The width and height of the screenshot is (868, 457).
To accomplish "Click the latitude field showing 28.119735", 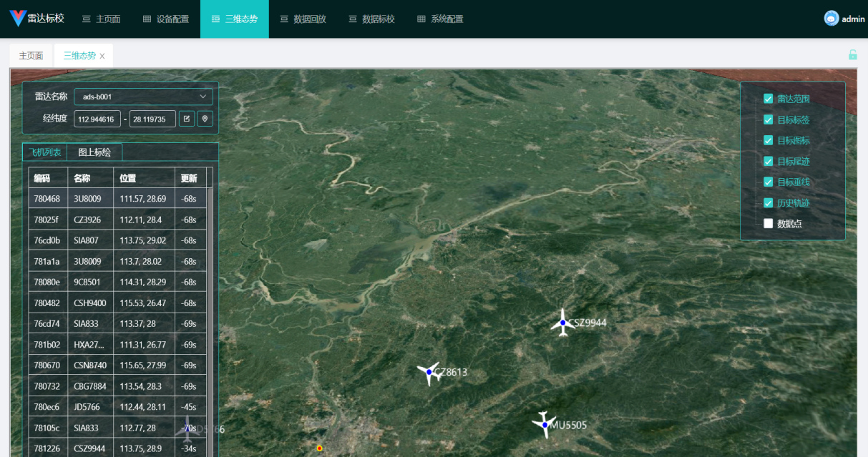I will coord(152,119).
